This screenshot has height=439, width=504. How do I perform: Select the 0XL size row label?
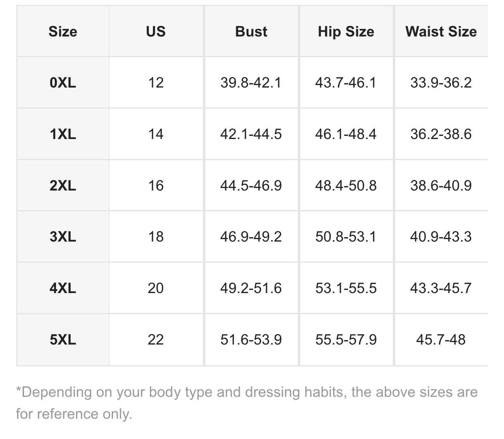(x=63, y=83)
